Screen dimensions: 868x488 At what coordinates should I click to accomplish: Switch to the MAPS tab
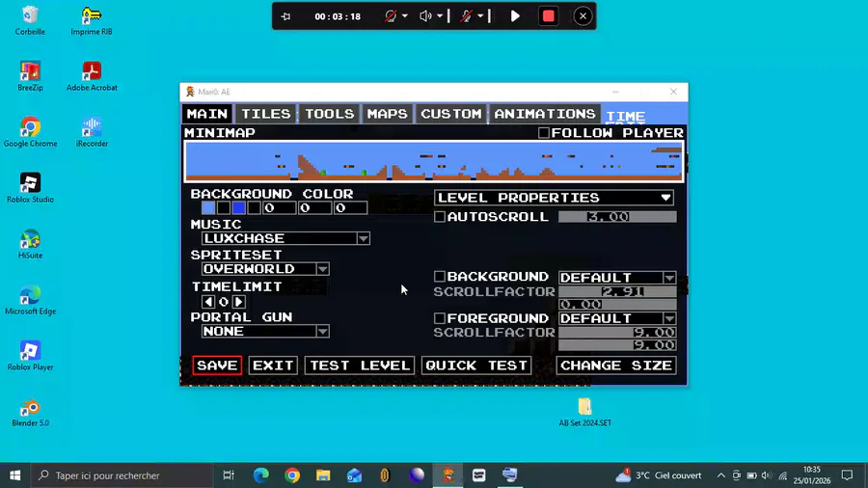387,114
